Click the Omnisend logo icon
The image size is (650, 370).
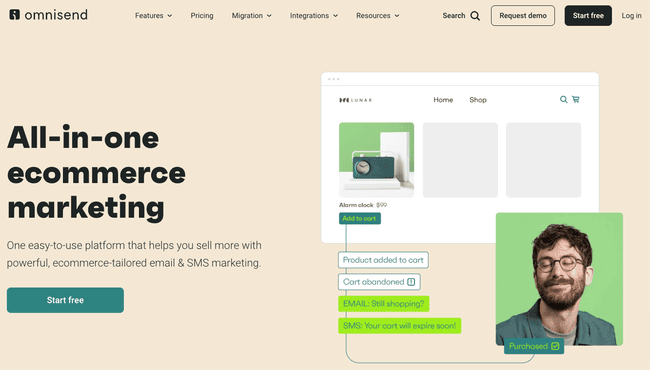tap(15, 15)
